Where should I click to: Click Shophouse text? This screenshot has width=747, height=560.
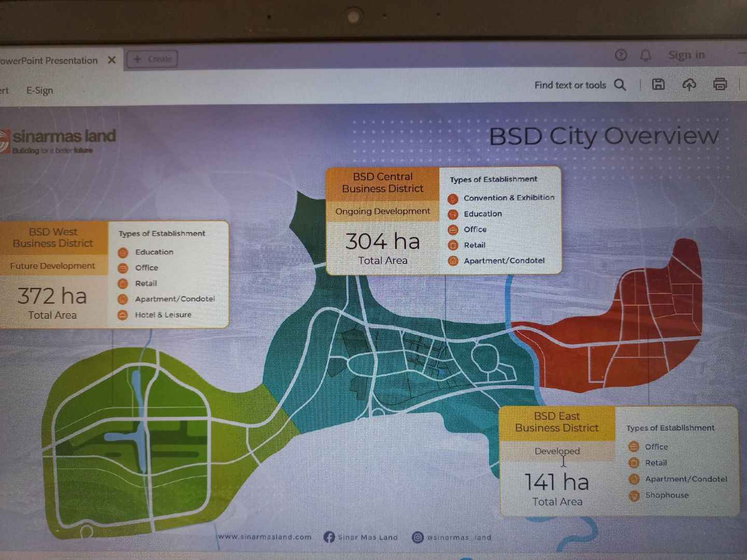[667, 495]
